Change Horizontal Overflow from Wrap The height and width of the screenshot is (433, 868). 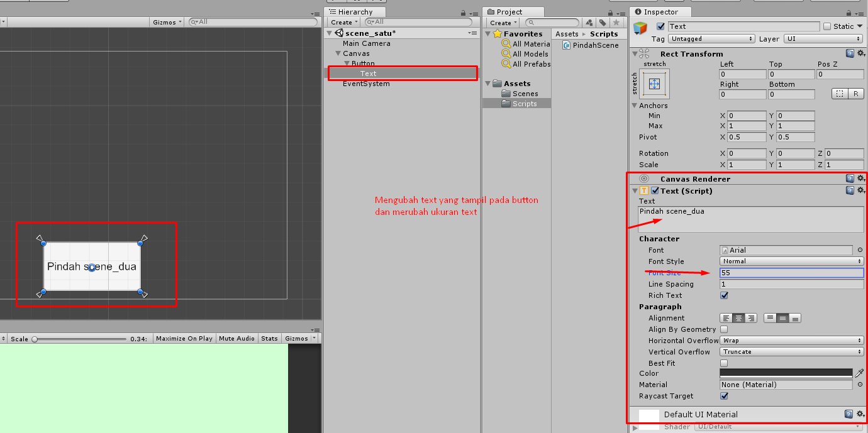[x=791, y=341]
